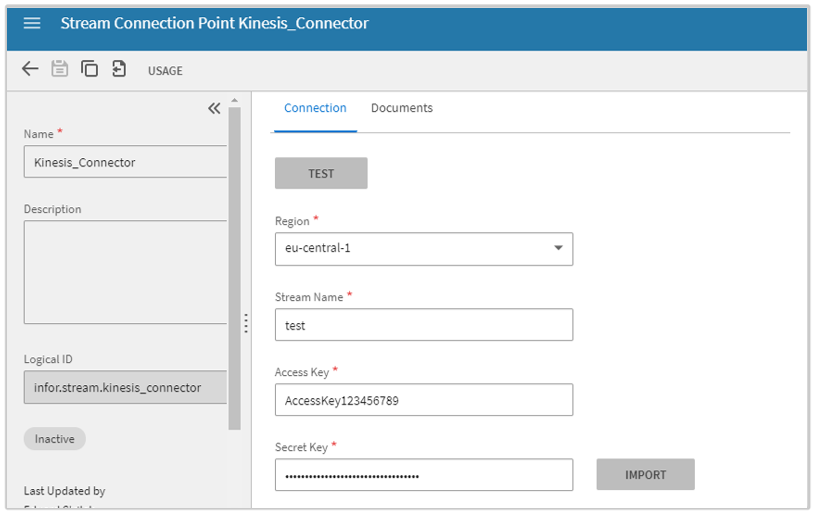
Task: Click the Stream Name input field
Action: point(424,325)
